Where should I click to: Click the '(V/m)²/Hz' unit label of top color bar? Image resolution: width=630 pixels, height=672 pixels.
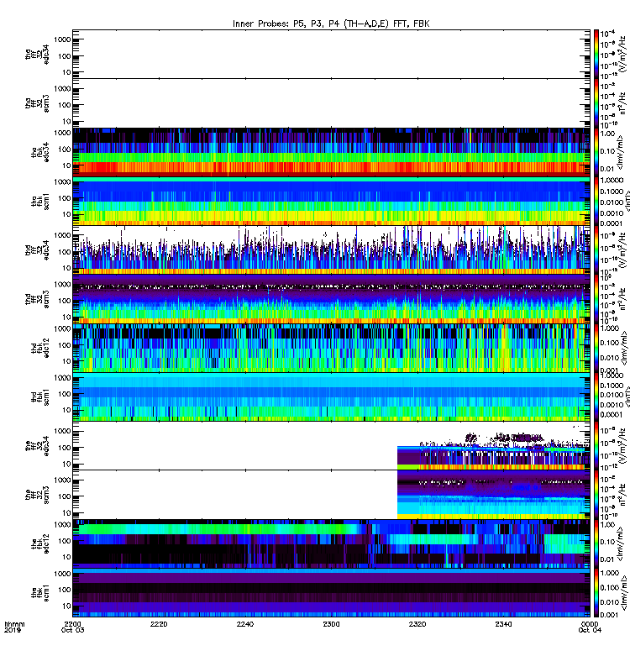(x=624, y=54)
